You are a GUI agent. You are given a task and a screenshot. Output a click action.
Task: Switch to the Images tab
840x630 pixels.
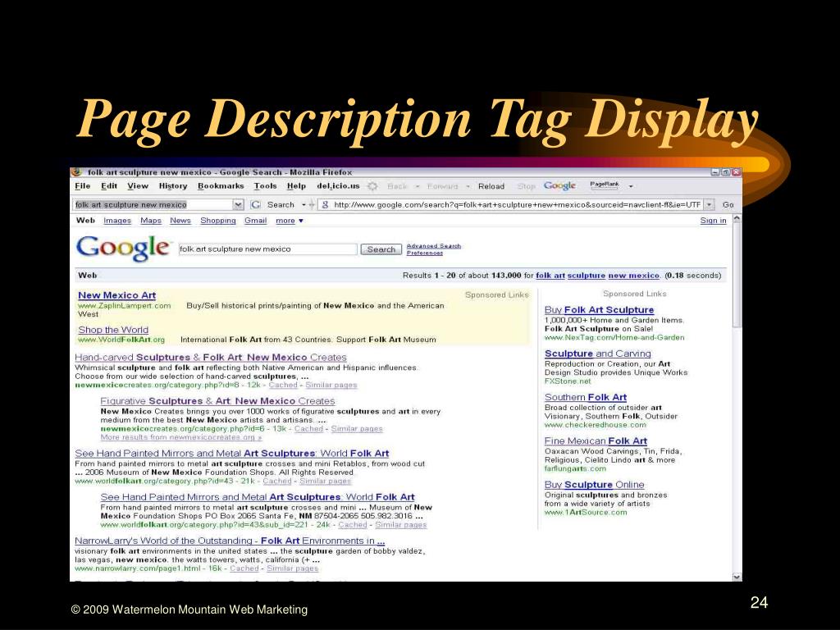click(x=117, y=221)
